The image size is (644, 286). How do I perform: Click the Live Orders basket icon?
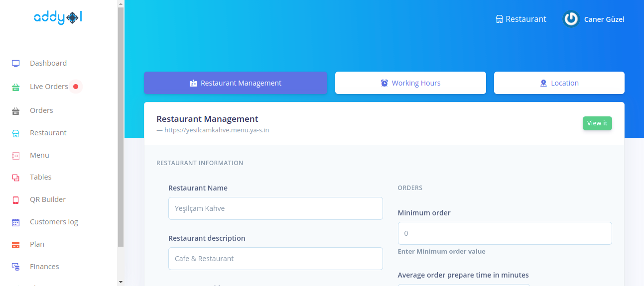pos(15,87)
